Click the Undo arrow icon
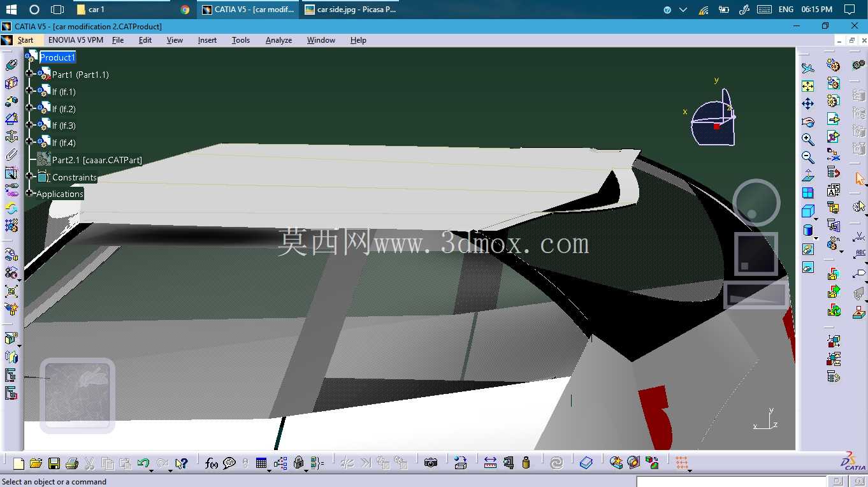868x487 pixels. point(143,463)
